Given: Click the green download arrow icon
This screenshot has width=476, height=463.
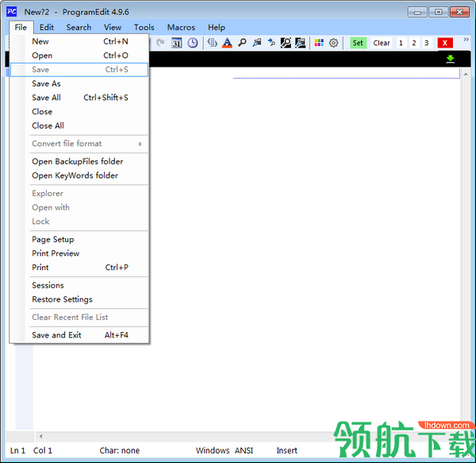Looking at the screenshot, I should [x=450, y=59].
